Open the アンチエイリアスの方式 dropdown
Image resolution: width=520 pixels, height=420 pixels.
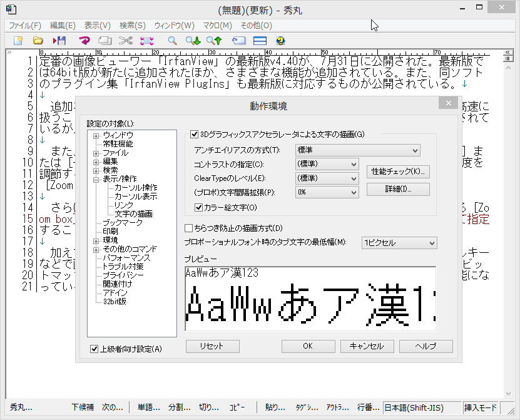357,150
